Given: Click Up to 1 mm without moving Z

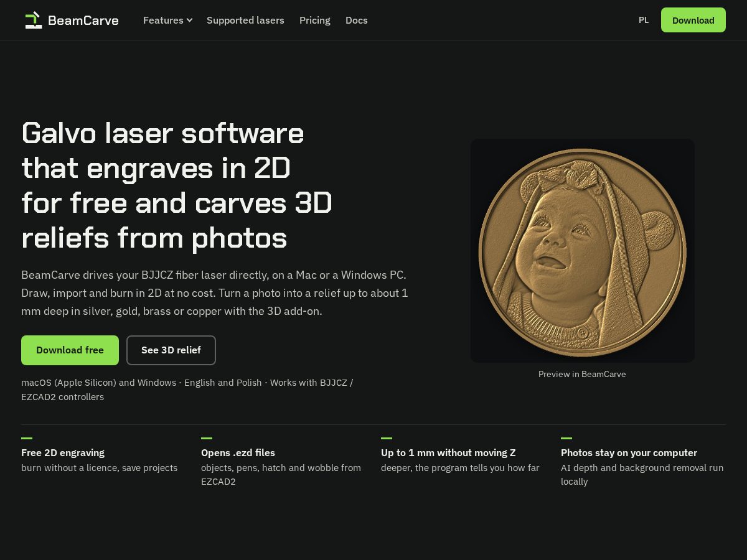Looking at the screenshot, I should point(448,452).
